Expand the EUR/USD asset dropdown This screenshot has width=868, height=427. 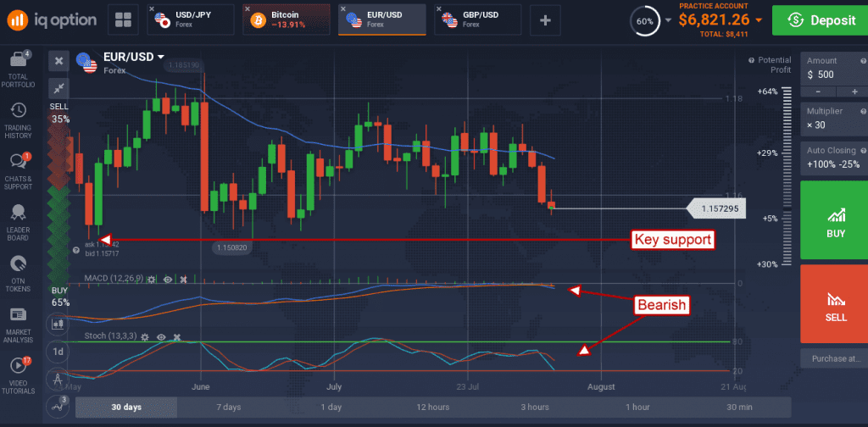[x=161, y=57]
